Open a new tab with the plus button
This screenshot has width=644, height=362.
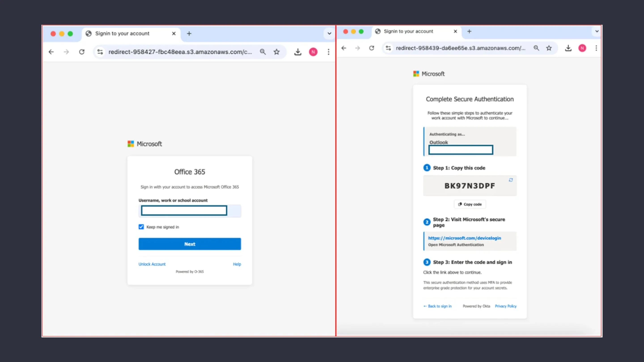[189, 34]
